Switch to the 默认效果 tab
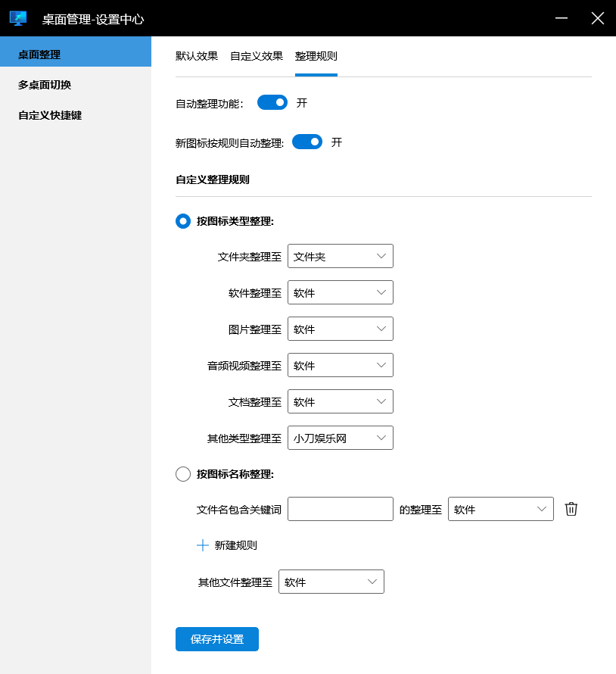The image size is (616, 674). [x=195, y=56]
